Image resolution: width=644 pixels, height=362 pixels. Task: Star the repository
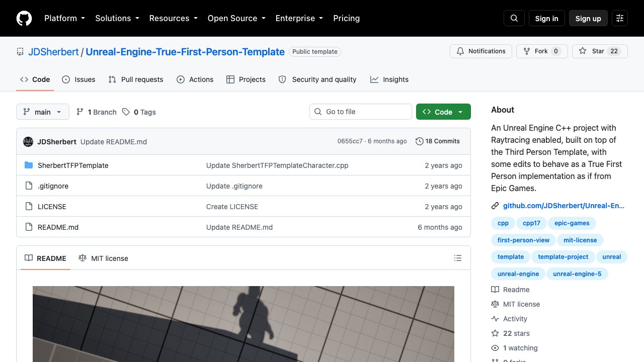[x=600, y=51]
